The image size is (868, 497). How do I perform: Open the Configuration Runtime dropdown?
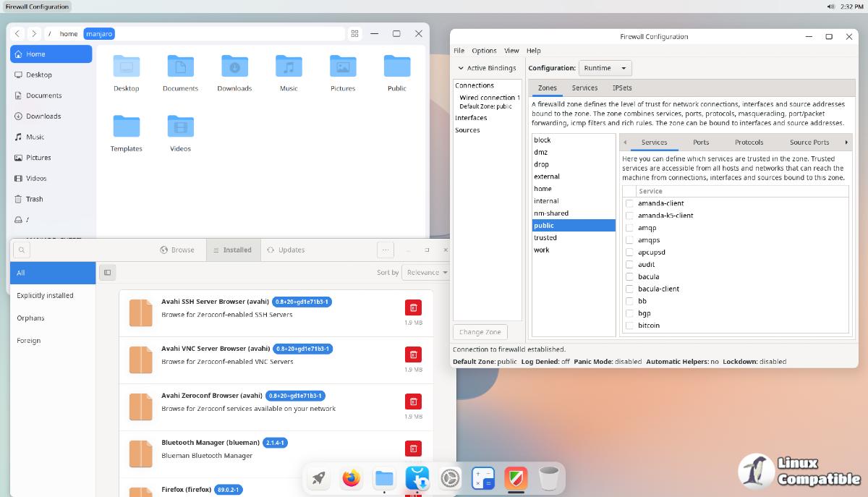coord(605,68)
